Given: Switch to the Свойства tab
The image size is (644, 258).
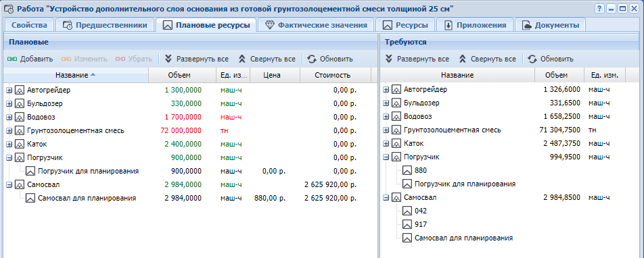Looking at the screenshot, I should click(x=29, y=25).
